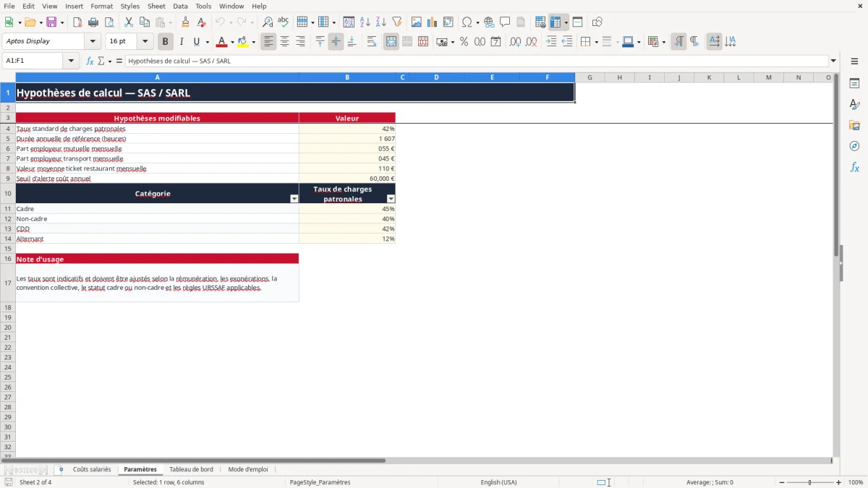The height and width of the screenshot is (488, 868).
Task: Open the font size dropdown
Action: click(x=145, y=41)
